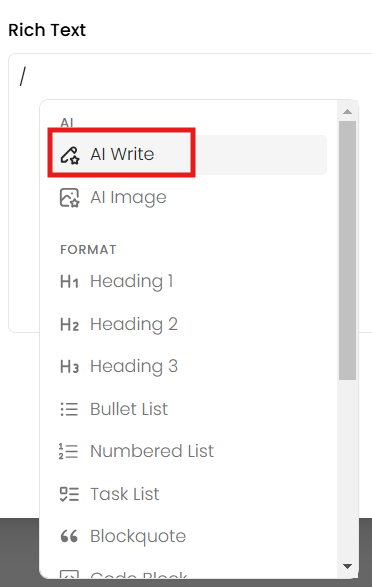Viewport: 372px width, 587px height.
Task: Click the task list checkbox icon
Action: click(69, 494)
